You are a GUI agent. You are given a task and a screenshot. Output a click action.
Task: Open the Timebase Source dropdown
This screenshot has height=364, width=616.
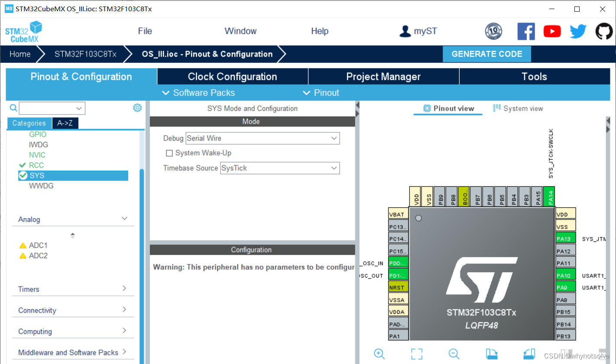pyautogui.click(x=280, y=168)
